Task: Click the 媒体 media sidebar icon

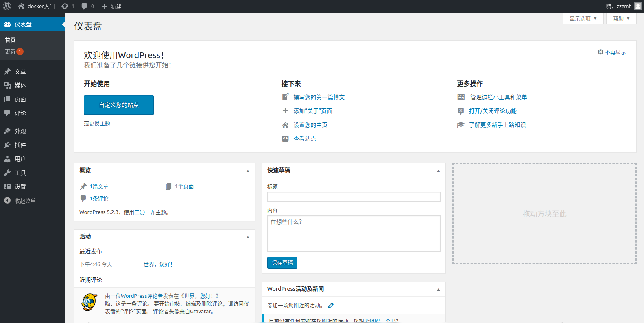Action: pyautogui.click(x=7, y=85)
